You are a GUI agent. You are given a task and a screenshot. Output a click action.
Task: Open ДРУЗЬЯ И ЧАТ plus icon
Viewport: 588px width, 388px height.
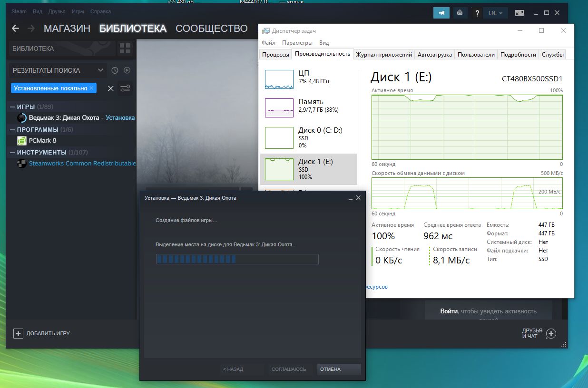click(551, 333)
